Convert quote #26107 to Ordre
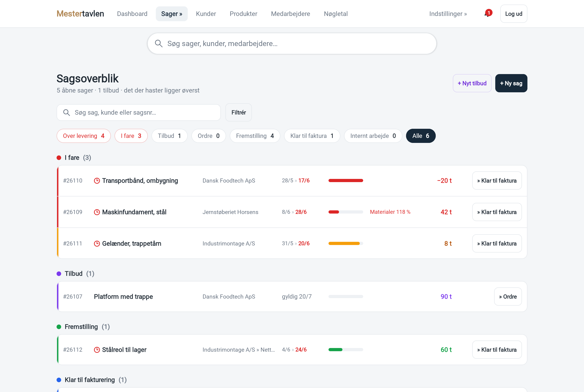The image size is (584, 392). (508, 297)
